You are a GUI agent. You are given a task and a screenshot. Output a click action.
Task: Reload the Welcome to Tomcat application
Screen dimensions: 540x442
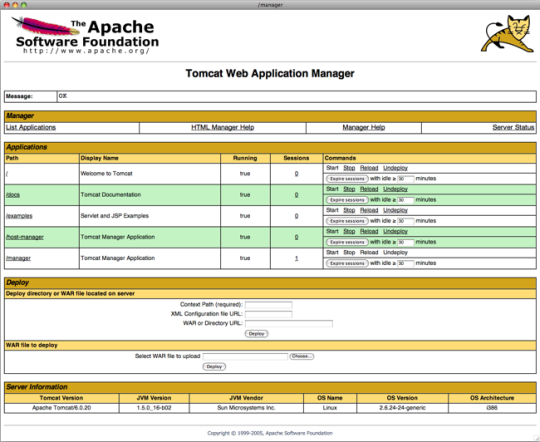tap(369, 168)
